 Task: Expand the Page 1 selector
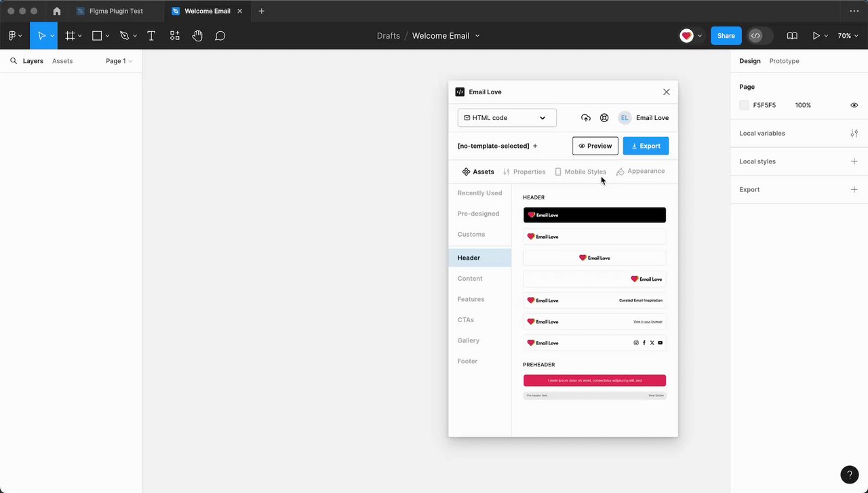119,61
